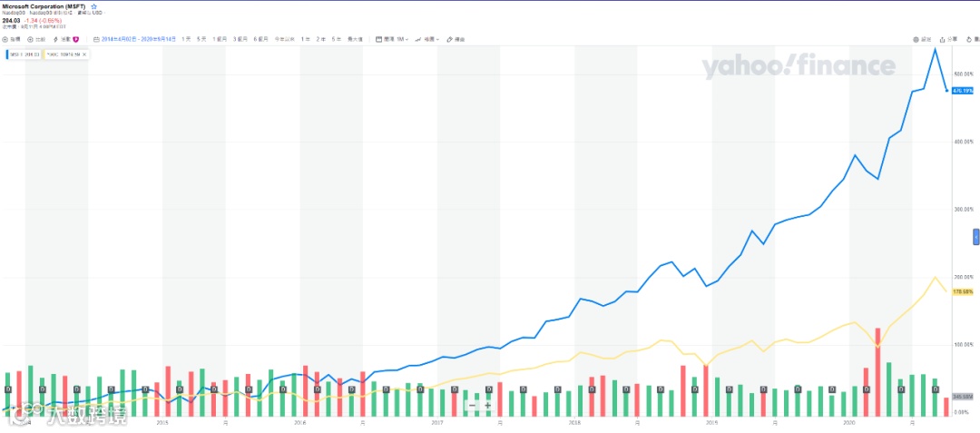
Task: Remove the ^IXIC comparison with X
Action: pyautogui.click(x=84, y=54)
